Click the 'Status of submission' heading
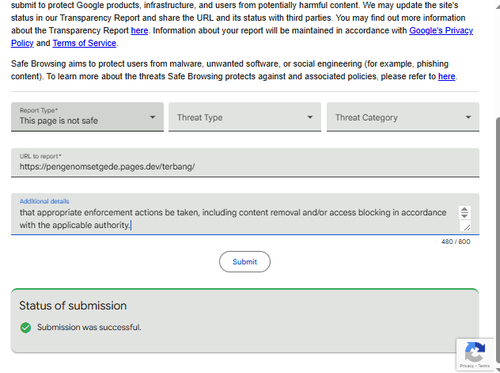This screenshot has width=500, height=373. coord(73,306)
